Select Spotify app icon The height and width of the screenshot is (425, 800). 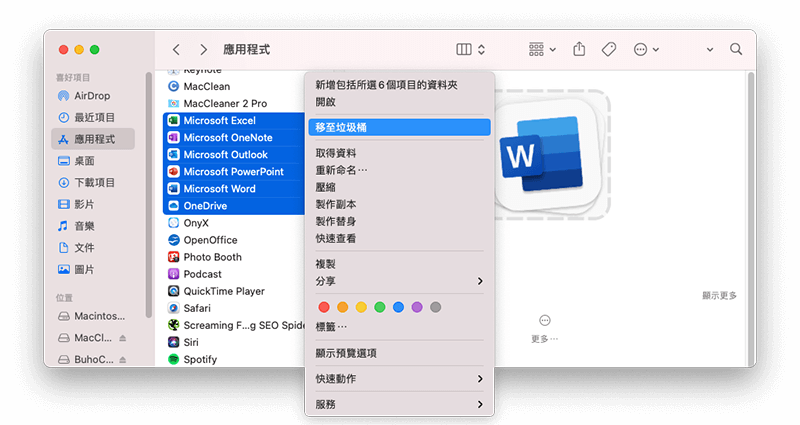point(173,360)
